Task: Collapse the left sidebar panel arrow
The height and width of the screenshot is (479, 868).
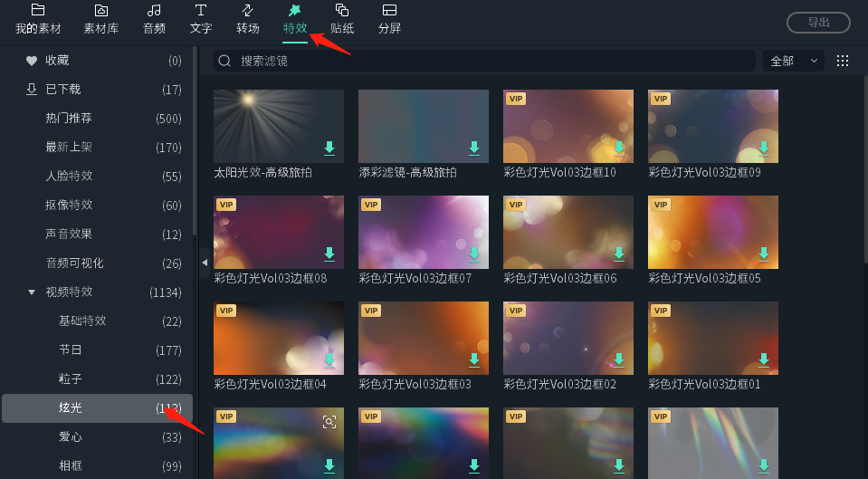Action: tap(205, 263)
